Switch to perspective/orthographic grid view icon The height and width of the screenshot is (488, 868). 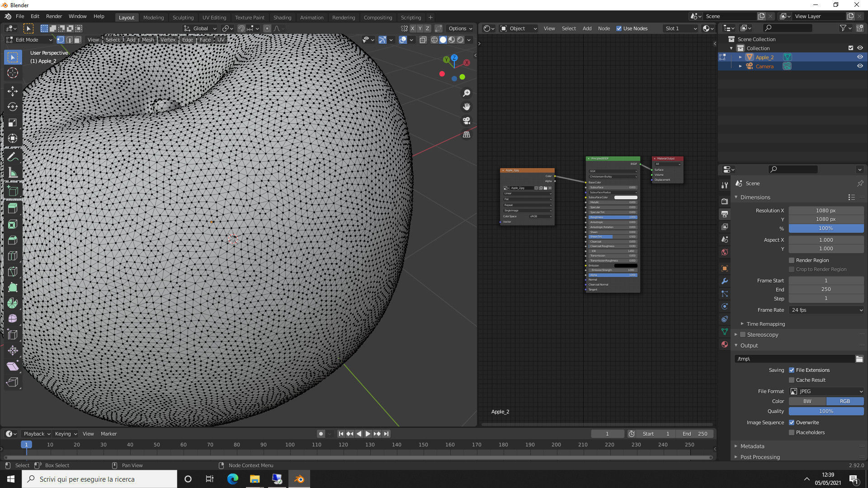(x=467, y=135)
